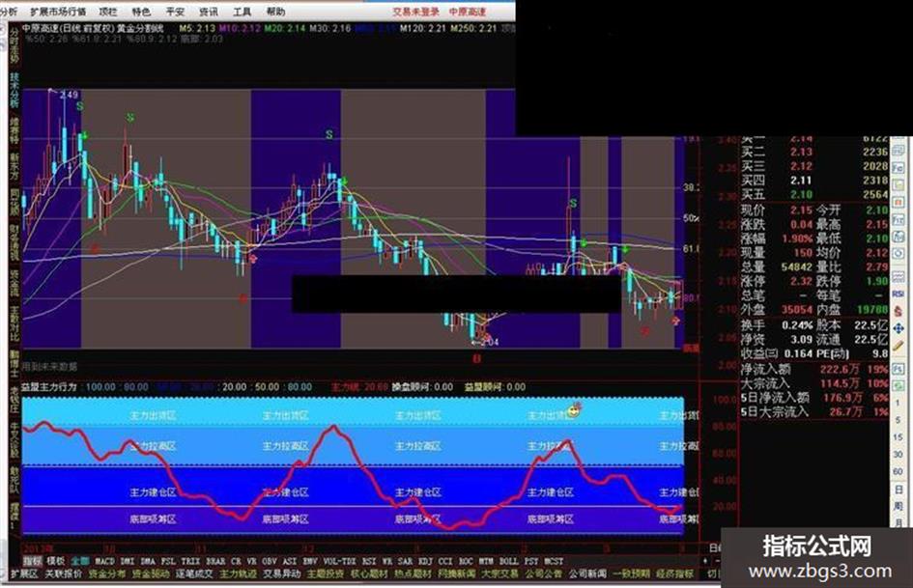Select the 技术分析 sidebar tab
Image resolution: width=913 pixels, height=588 pixels.
(x=14, y=90)
